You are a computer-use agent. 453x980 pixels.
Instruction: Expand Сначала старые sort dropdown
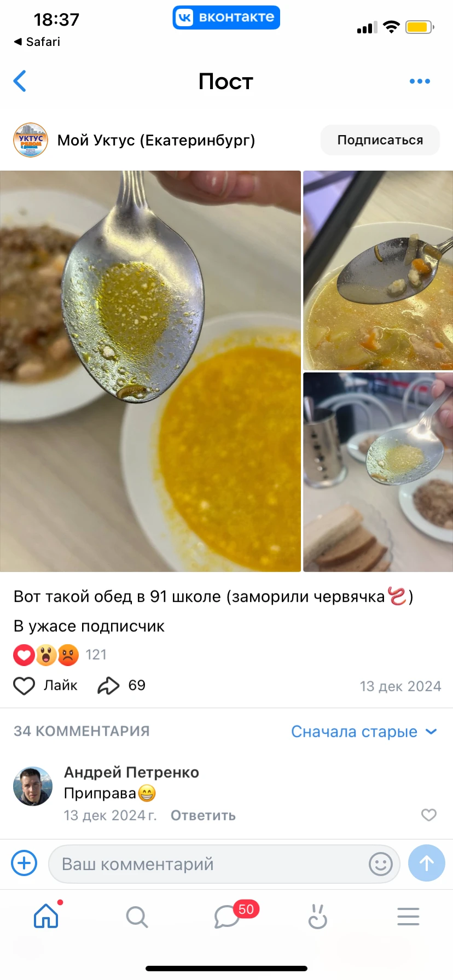click(x=364, y=731)
